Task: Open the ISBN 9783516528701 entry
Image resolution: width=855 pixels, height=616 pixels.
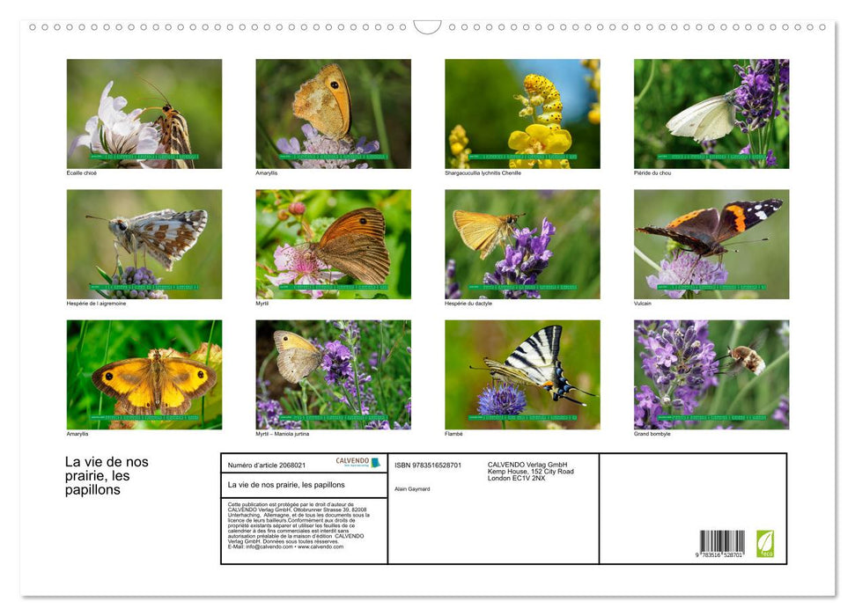Action: coord(429,464)
